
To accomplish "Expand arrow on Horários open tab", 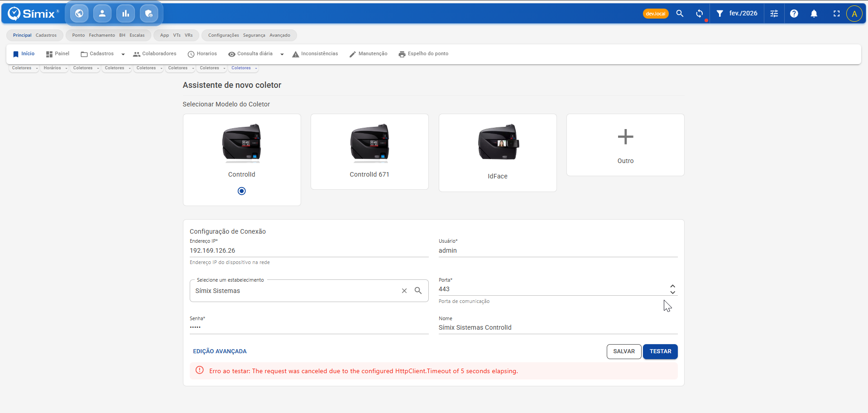I will pyautogui.click(x=67, y=68).
